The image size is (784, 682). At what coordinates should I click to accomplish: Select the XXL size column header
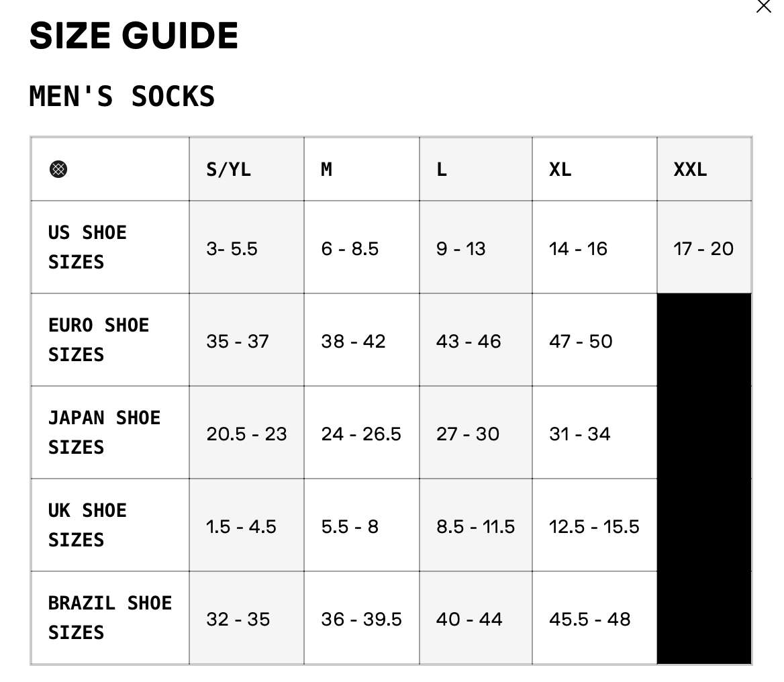[x=690, y=169]
